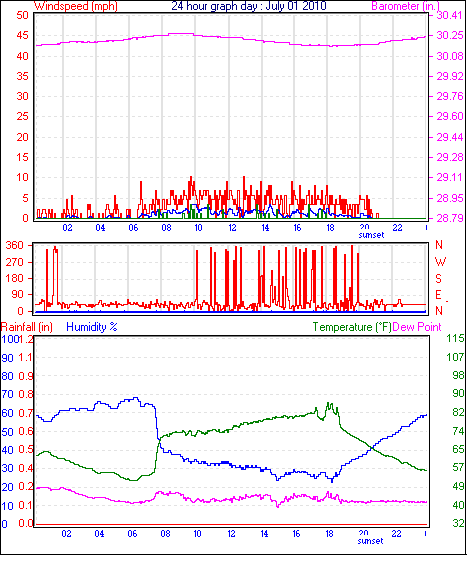Click the 180 degree wind direction label
467x566 pixels.
tap(15, 278)
